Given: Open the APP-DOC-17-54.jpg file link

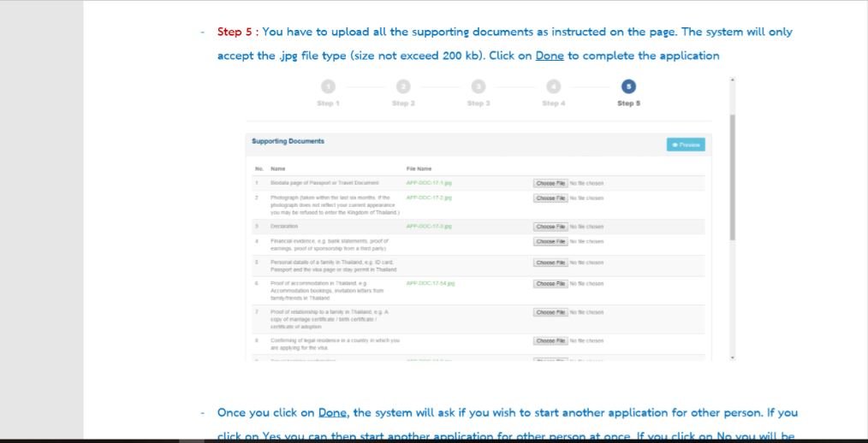Looking at the screenshot, I should 430,283.
